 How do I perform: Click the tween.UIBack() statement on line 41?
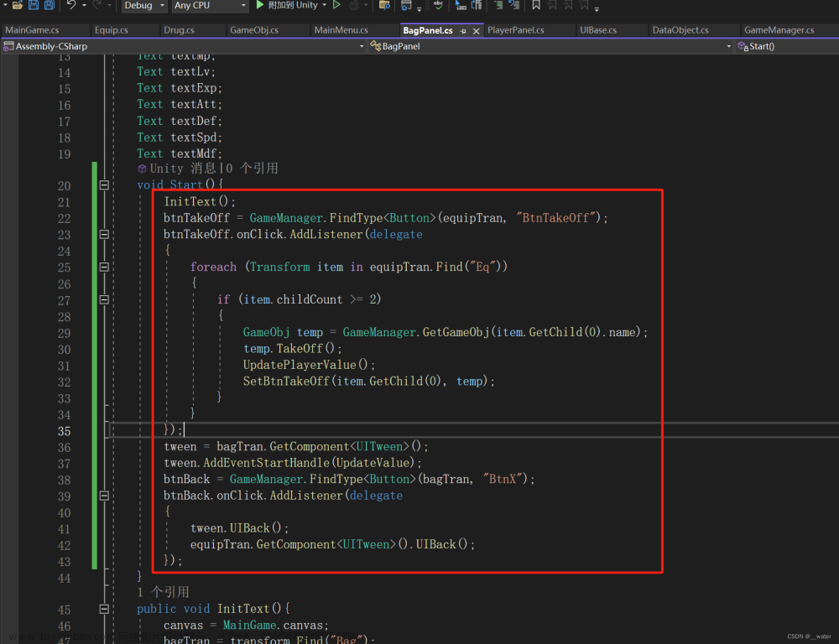[x=239, y=528]
